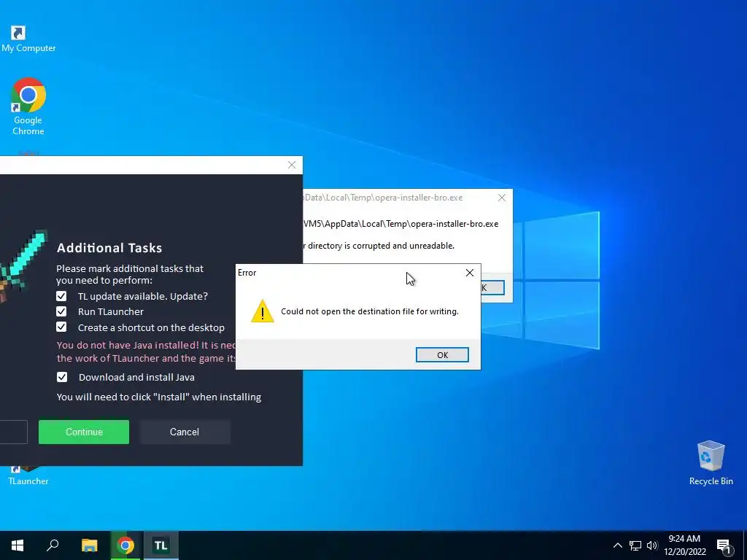Open the clock and date flyout
The image size is (747, 560).
[x=684, y=545]
